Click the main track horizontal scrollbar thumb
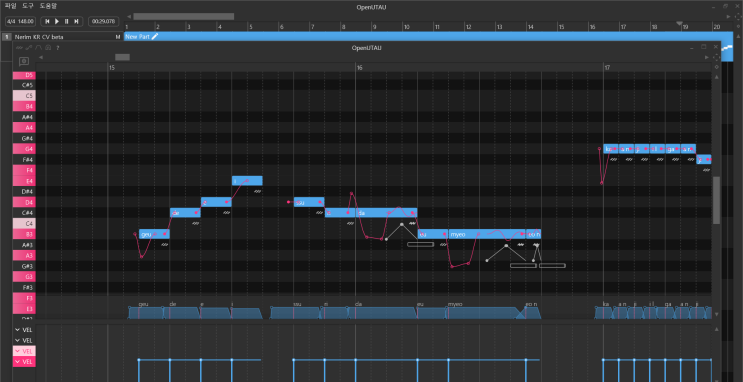Viewport: 743px width, 382px height. 183,17
